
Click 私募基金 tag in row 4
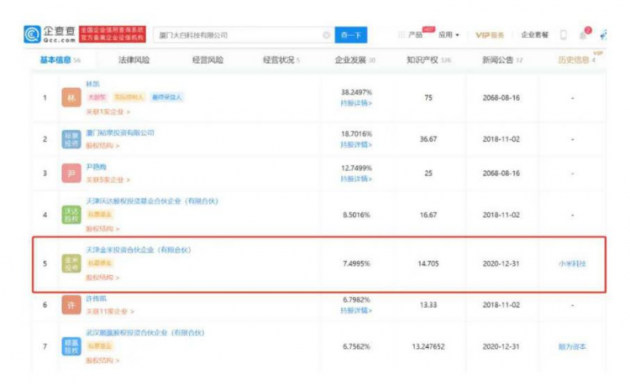pos(100,214)
